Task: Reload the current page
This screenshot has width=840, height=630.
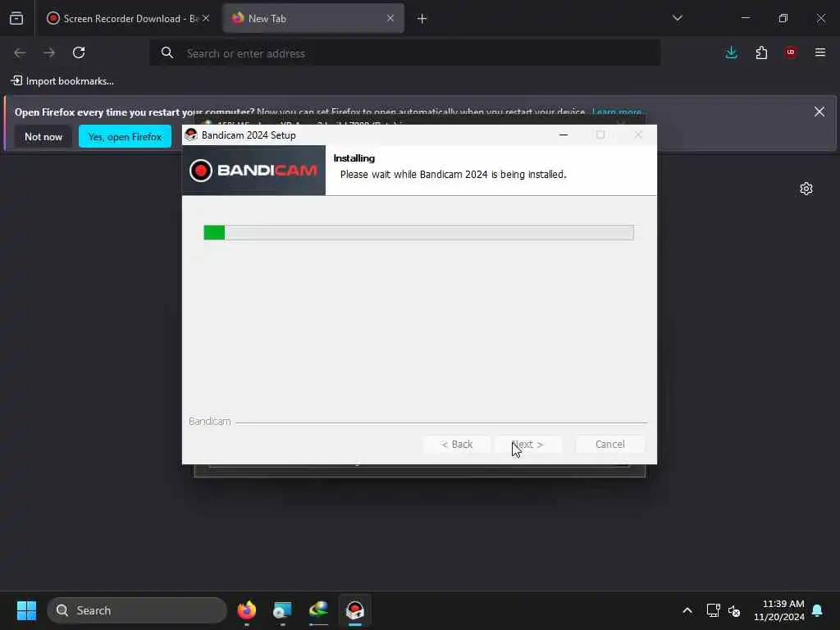Action: [79, 52]
